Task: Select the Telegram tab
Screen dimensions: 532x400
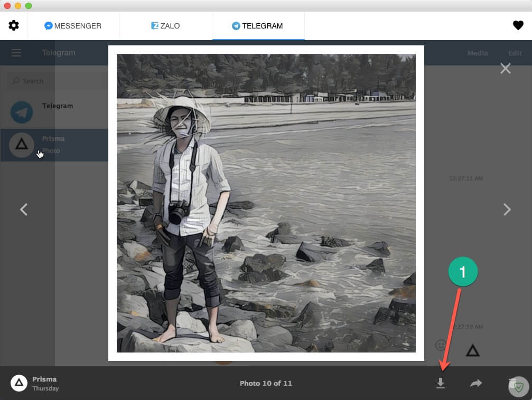Action: [x=258, y=26]
